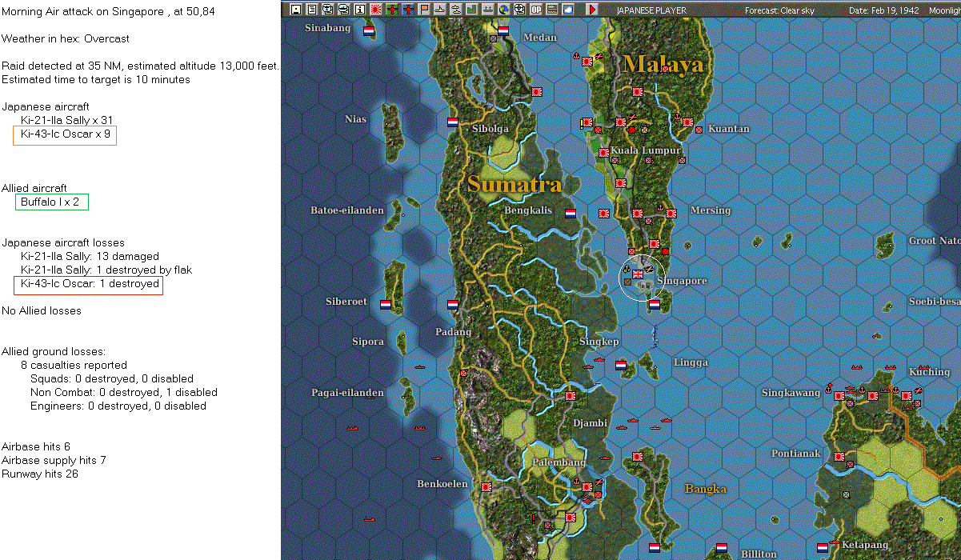Click the Japanese rising sun toolbar icon
This screenshot has height=560, width=961.
[376, 10]
